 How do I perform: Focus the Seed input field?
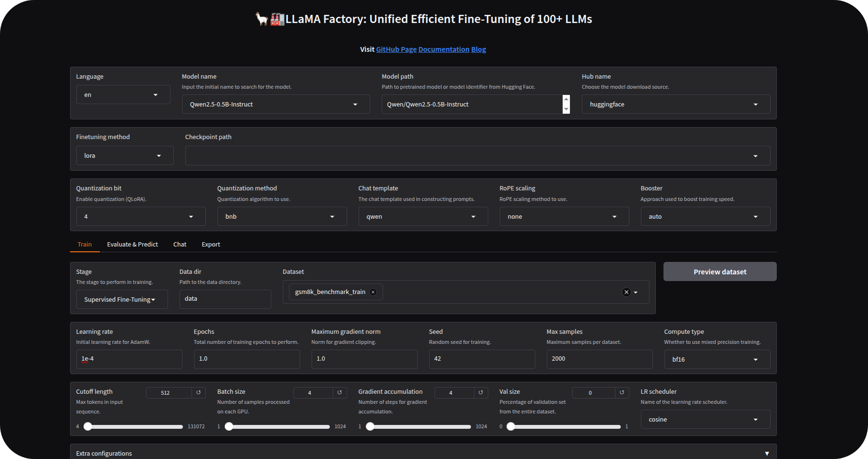click(x=482, y=359)
